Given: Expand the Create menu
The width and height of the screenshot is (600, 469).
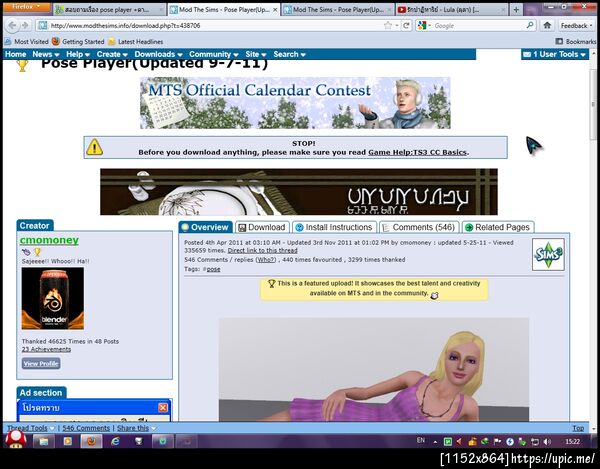Looking at the screenshot, I should [x=112, y=54].
